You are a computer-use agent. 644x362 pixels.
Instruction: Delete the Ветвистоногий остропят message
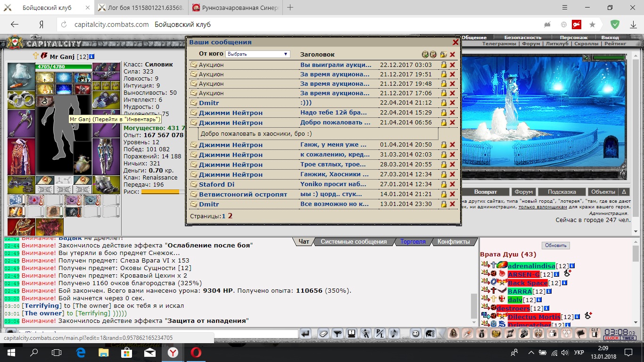453,194
